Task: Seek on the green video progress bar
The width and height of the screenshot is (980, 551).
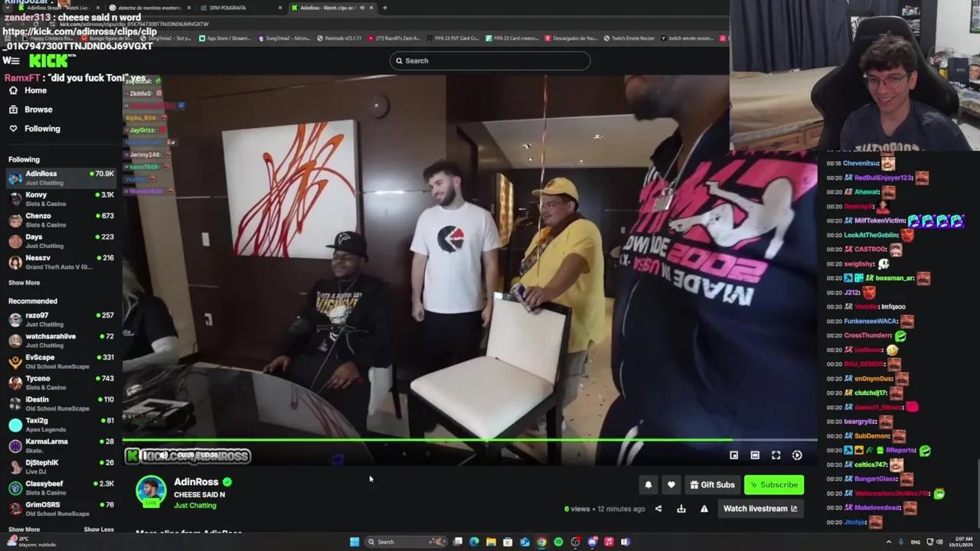Action: click(469, 440)
